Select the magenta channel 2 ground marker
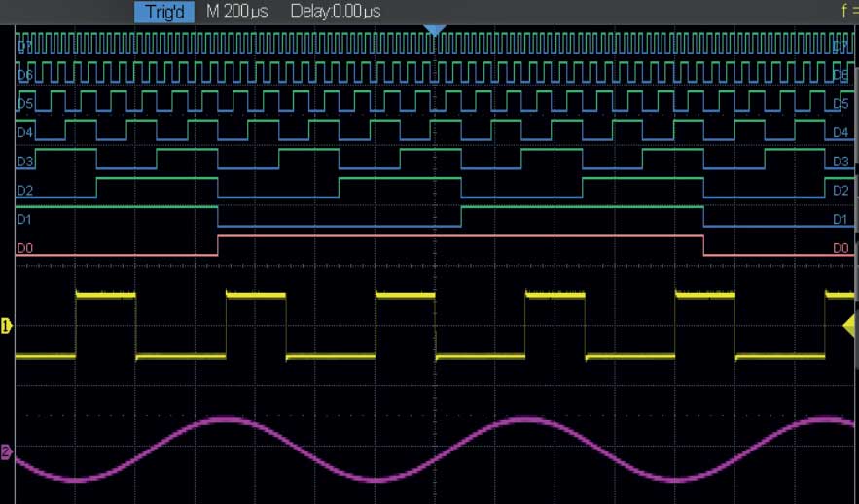Image resolution: width=859 pixels, height=504 pixels. (x=6, y=452)
